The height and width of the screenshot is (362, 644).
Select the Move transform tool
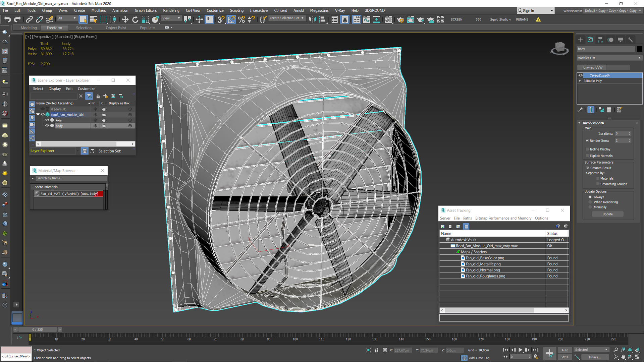pos(125,19)
